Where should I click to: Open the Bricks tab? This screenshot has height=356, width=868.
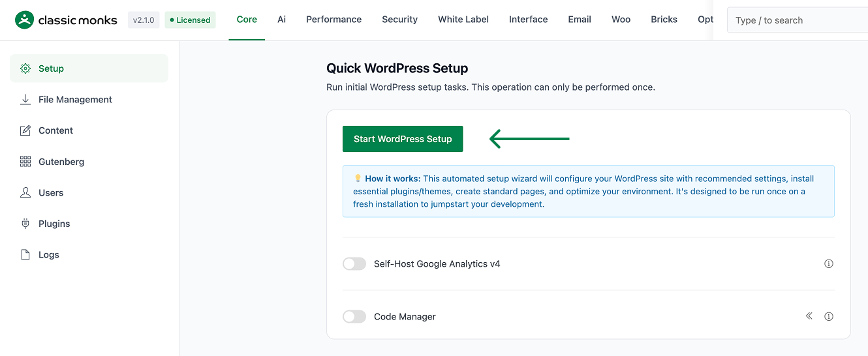(664, 20)
